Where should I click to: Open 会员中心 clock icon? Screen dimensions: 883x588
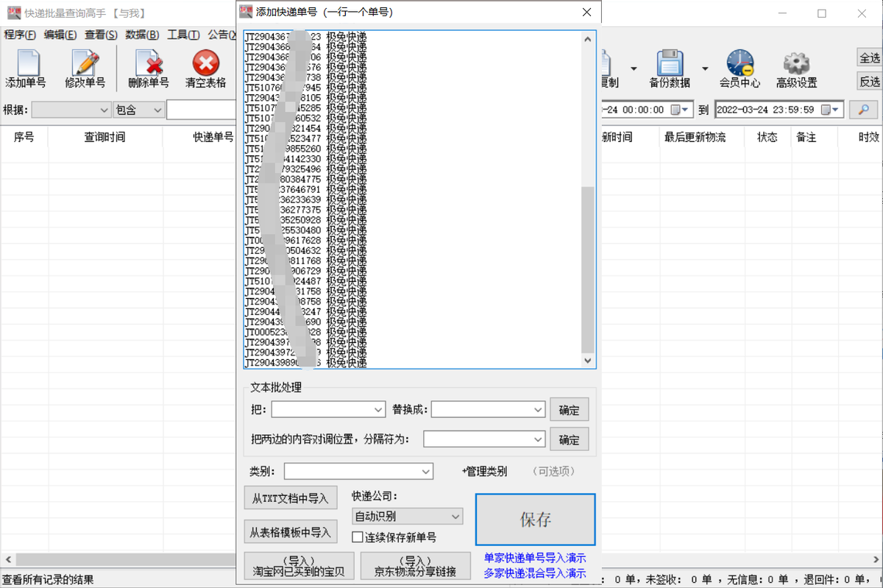pyautogui.click(x=740, y=63)
